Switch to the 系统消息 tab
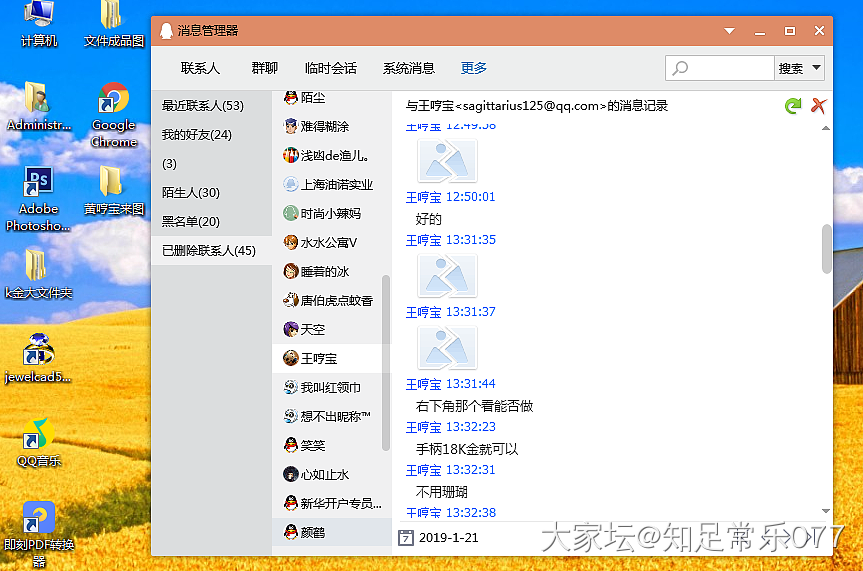This screenshot has width=863, height=571. tap(408, 68)
